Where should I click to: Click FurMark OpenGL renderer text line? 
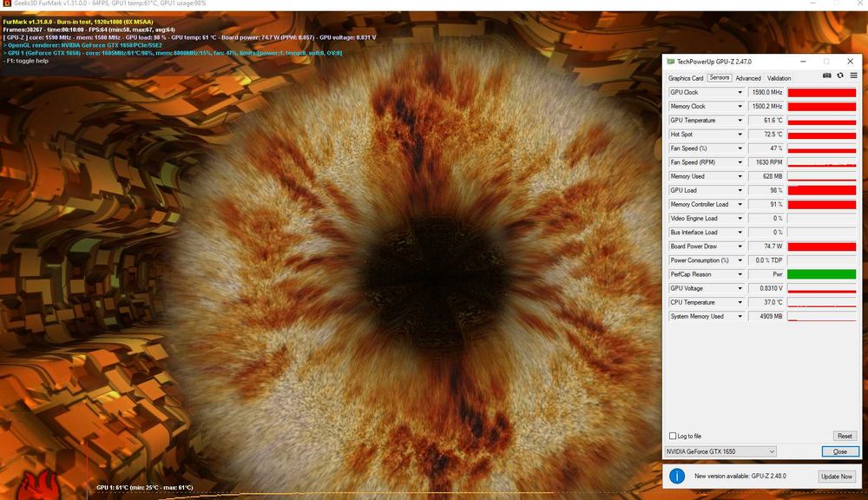point(83,45)
